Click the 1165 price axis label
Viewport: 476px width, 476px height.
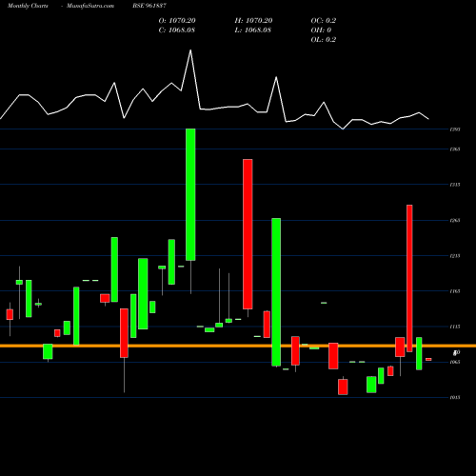[x=455, y=291]
